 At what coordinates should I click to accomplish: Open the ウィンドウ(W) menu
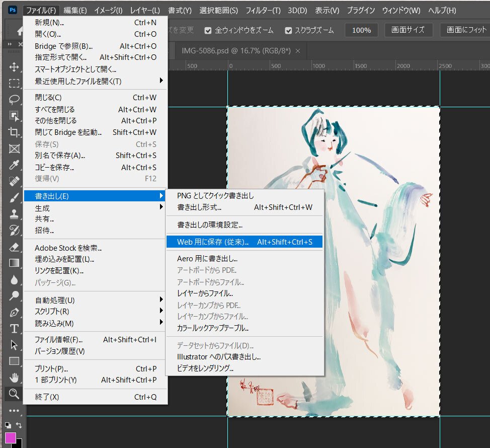[x=401, y=10]
